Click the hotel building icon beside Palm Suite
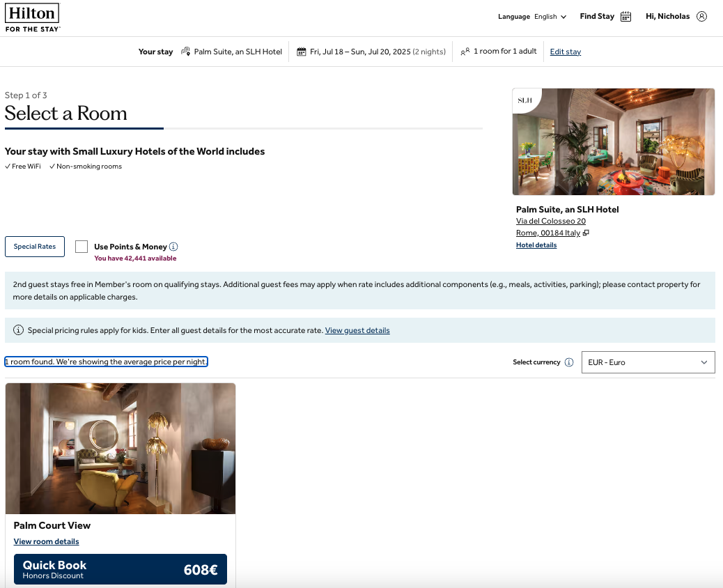 tap(185, 51)
